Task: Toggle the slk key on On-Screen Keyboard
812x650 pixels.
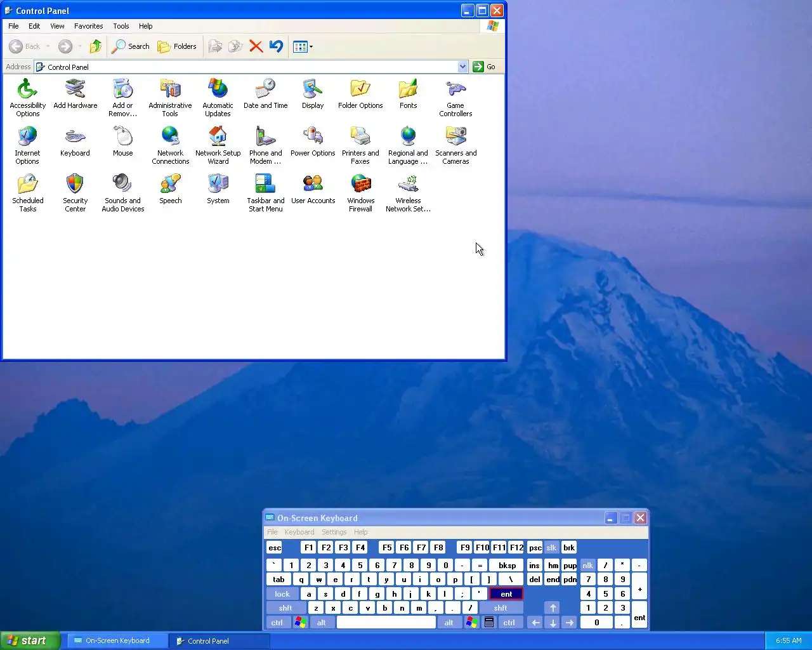Action: click(551, 548)
